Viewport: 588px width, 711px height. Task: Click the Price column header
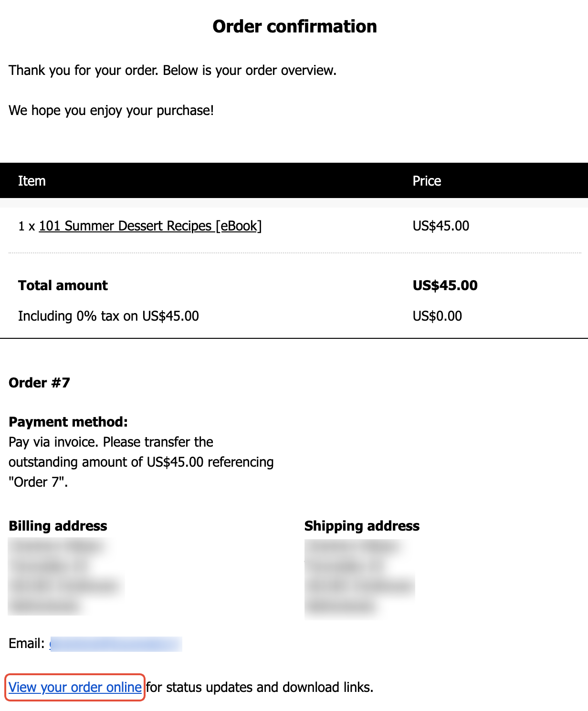(427, 181)
